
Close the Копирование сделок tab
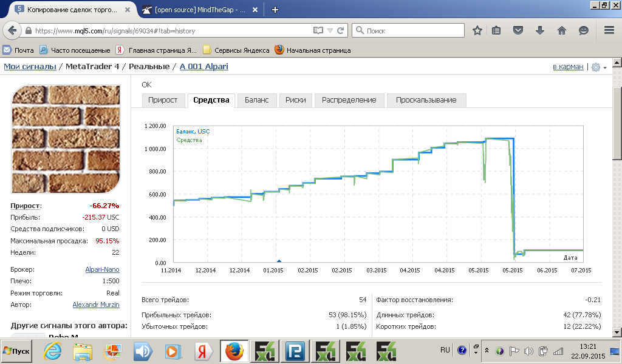[x=128, y=10]
